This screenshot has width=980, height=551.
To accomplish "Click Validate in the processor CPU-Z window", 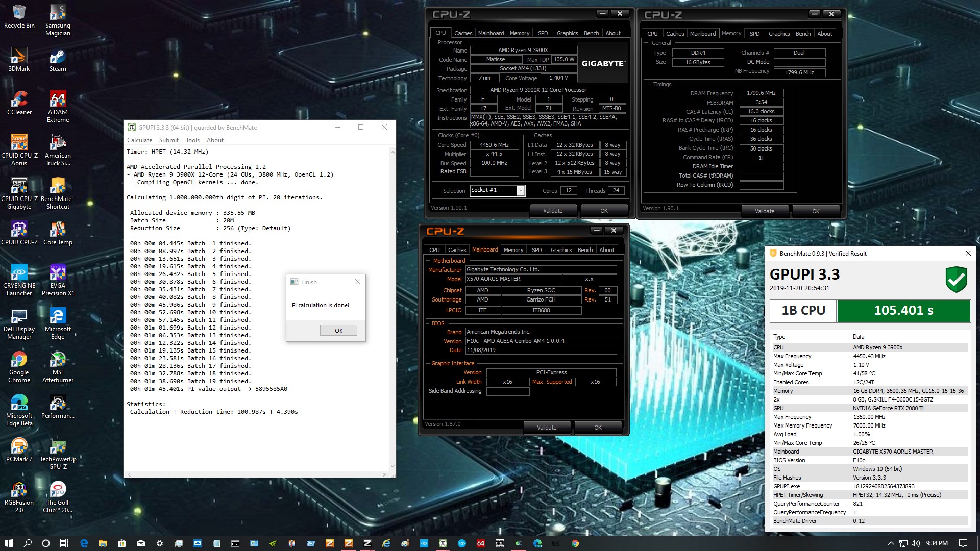I will point(553,211).
